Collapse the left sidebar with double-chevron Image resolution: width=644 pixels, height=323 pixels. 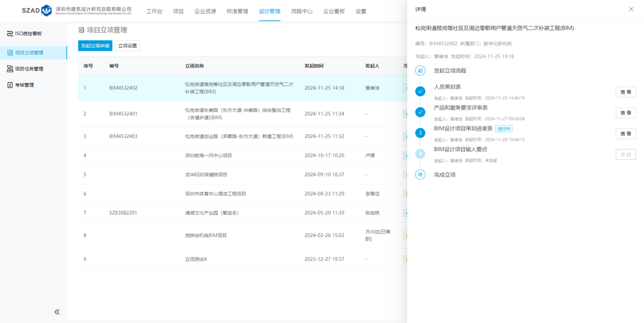(x=57, y=312)
